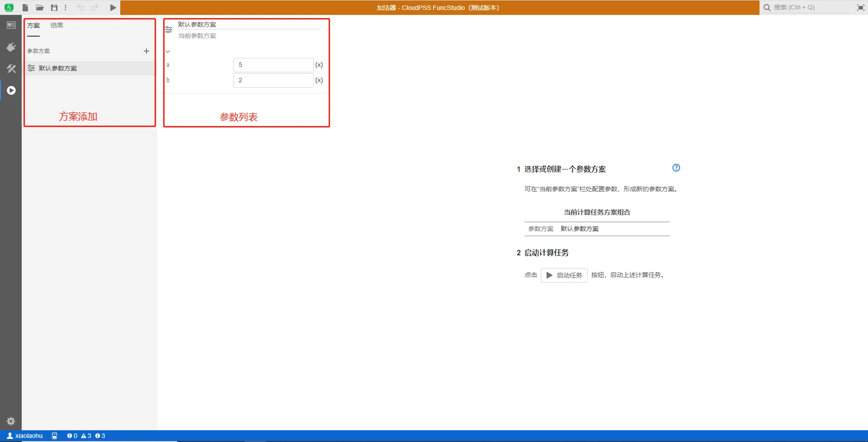Click the sliders icon beside scheme name field
Screen dimensions: 868x442
[169, 29]
